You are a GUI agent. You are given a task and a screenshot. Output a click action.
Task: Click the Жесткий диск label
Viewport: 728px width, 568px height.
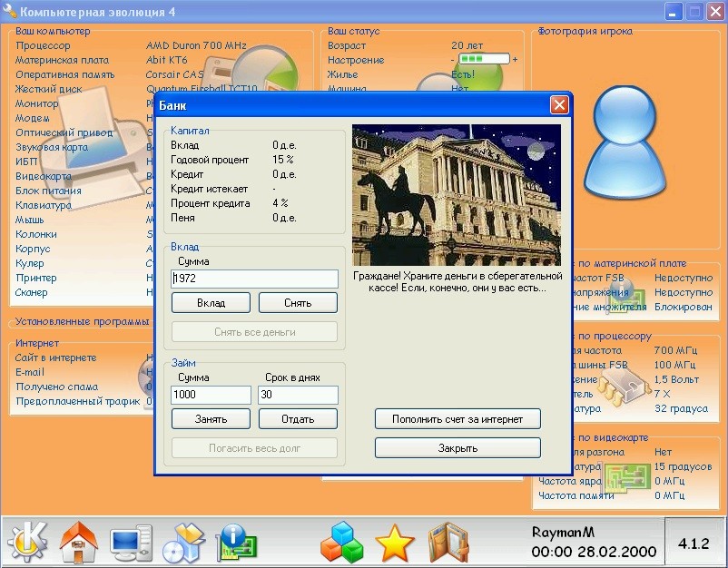[48, 89]
